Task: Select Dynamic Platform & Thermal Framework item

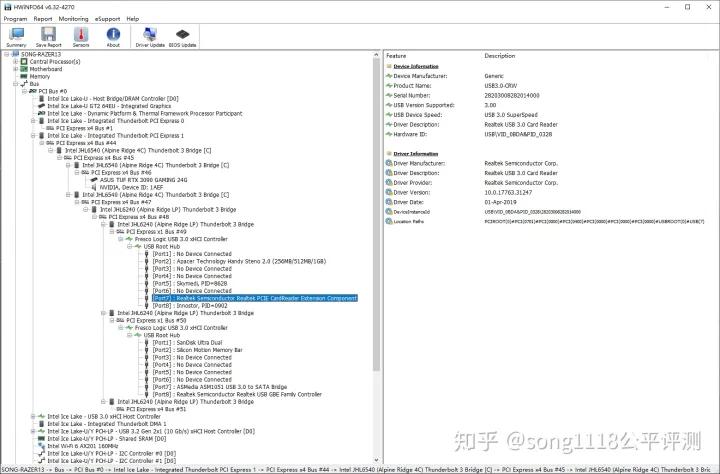Action: [145, 113]
